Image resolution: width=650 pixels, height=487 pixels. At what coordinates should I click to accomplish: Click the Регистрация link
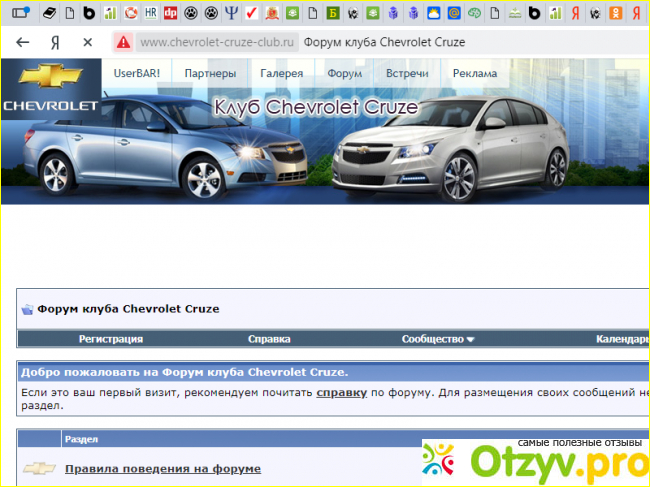pos(111,339)
